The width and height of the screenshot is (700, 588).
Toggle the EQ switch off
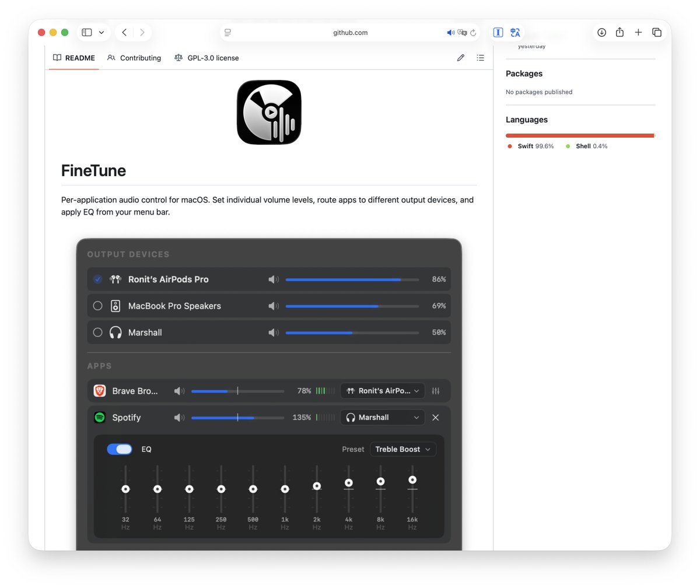pyautogui.click(x=120, y=449)
